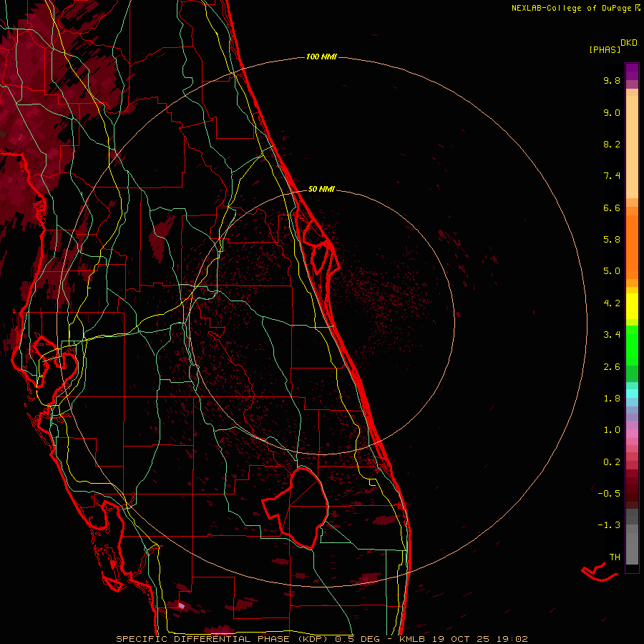The height and width of the screenshot is (644, 644).
Task: Click the -1.3 scale value
Action: [x=609, y=525]
